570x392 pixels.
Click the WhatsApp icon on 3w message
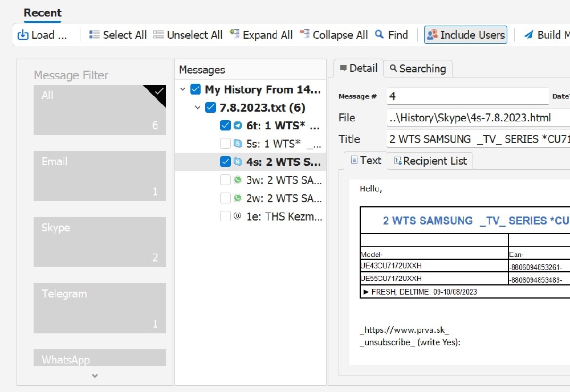pyautogui.click(x=238, y=180)
